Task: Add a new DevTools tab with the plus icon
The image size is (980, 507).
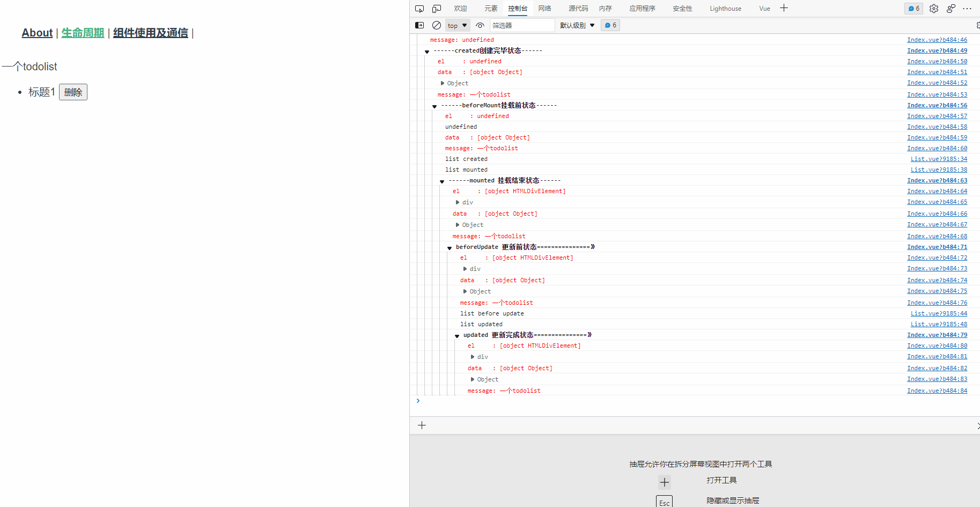Action: tap(784, 8)
